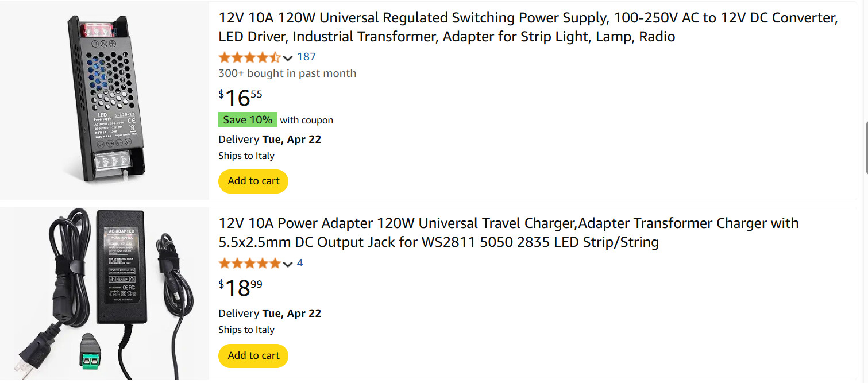The image size is (868, 383).
Task: Open the 4 customer reviews link
Action: (300, 264)
